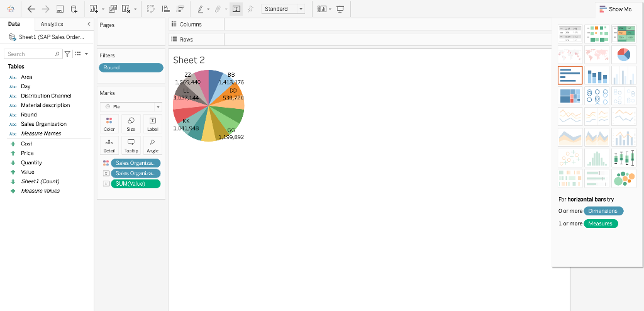Click the Sheet 2 title
The image size is (644, 311).
(189, 60)
